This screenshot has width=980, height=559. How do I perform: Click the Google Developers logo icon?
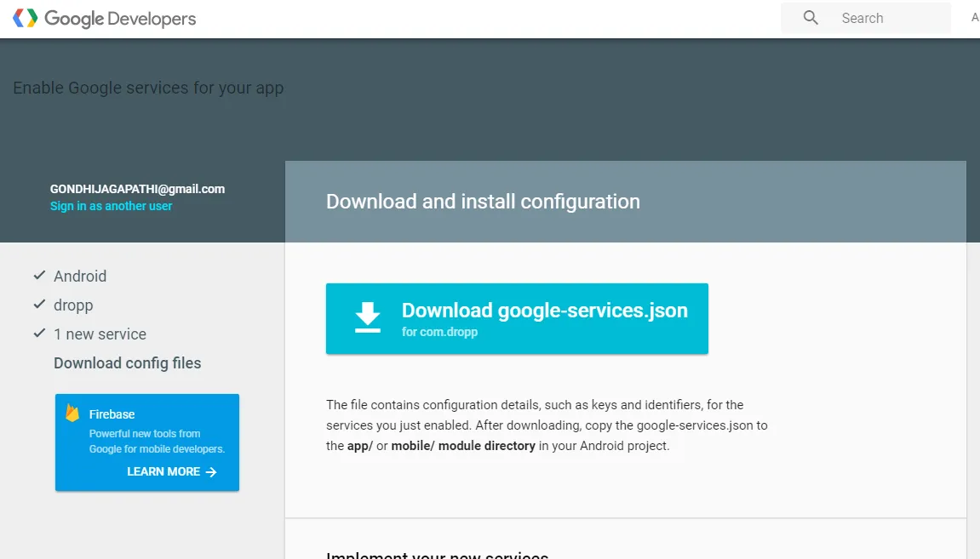[x=26, y=18]
